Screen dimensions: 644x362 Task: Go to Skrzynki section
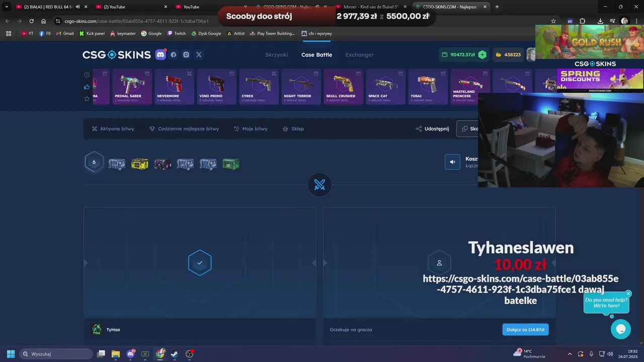276,55
